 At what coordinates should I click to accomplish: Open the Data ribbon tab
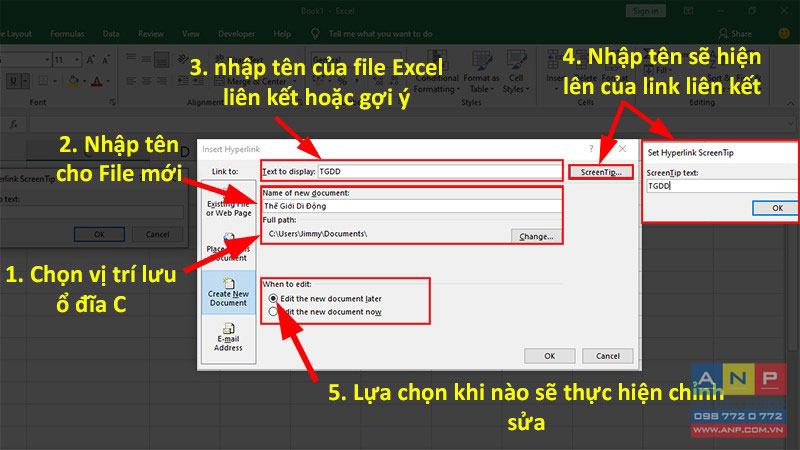[x=111, y=34]
